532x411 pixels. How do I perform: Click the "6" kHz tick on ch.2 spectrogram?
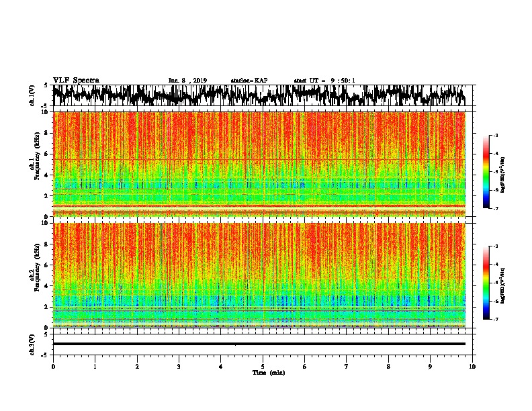(x=47, y=265)
